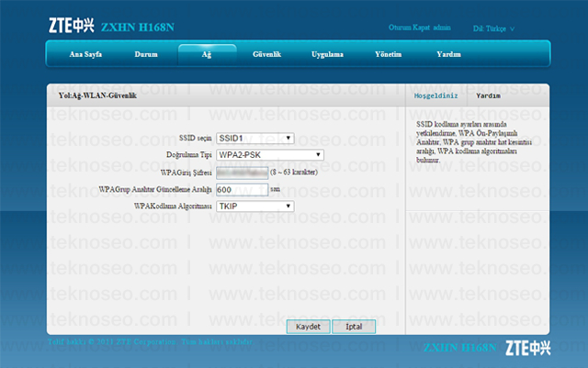Viewport: 588px width, 368px height.
Task: Click the Oturum Kapat logout link
Action: coord(409,28)
